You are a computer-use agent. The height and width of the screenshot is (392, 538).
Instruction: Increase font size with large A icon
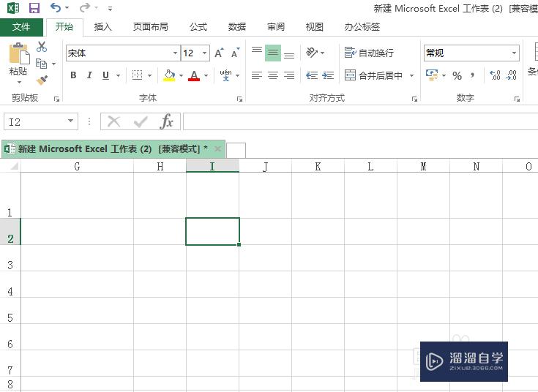pyautogui.click(x=219, y=53)
